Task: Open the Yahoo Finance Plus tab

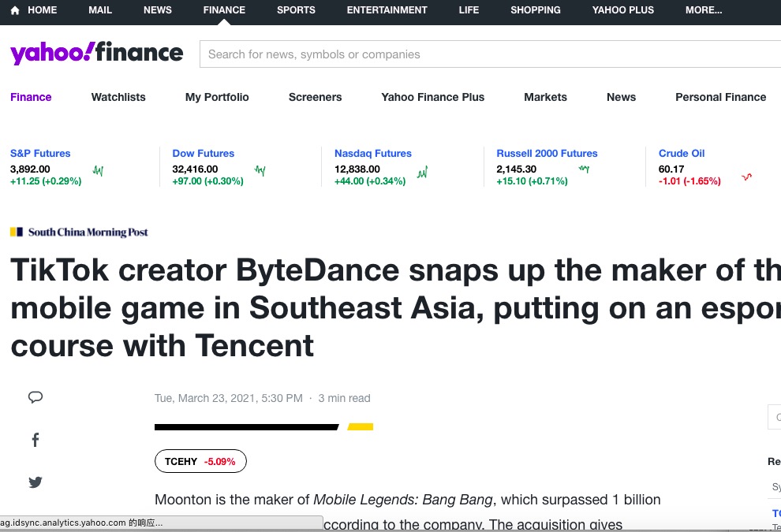Action: (x=433, y=97)
